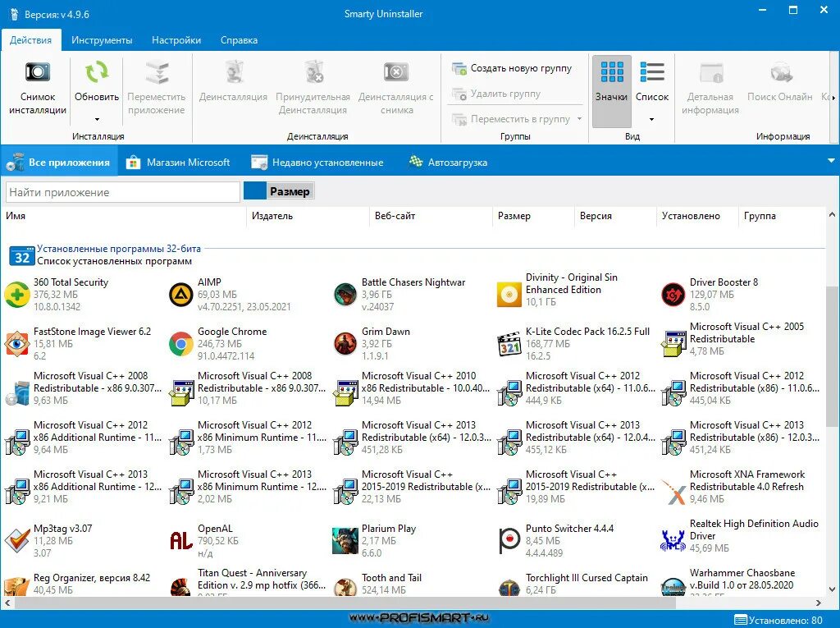Expand the Переместить в группу dropdown arrow
This screenshot has height=628, width=840.
[580, 118]
